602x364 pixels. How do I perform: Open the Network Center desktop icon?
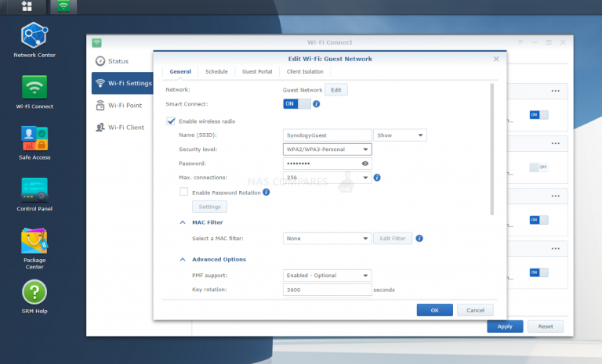[x=34, y=40]
